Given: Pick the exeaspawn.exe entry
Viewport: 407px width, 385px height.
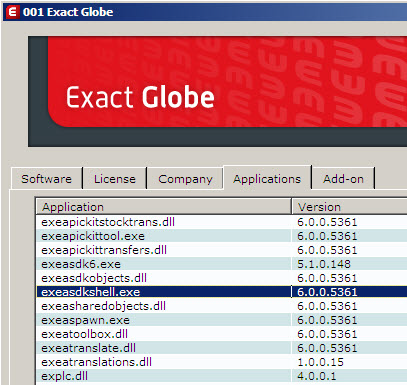Looking at the screenshot, I should [x=222, y=320].
